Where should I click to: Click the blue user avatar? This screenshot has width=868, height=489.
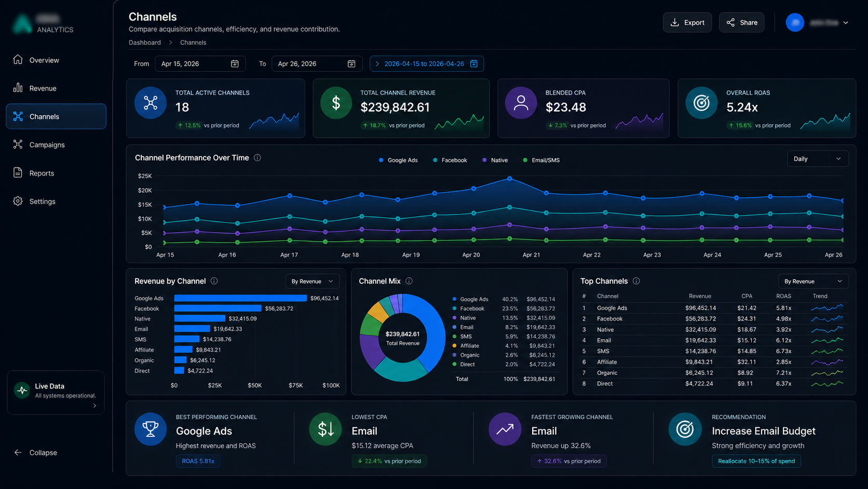click(x=795, y=22)
